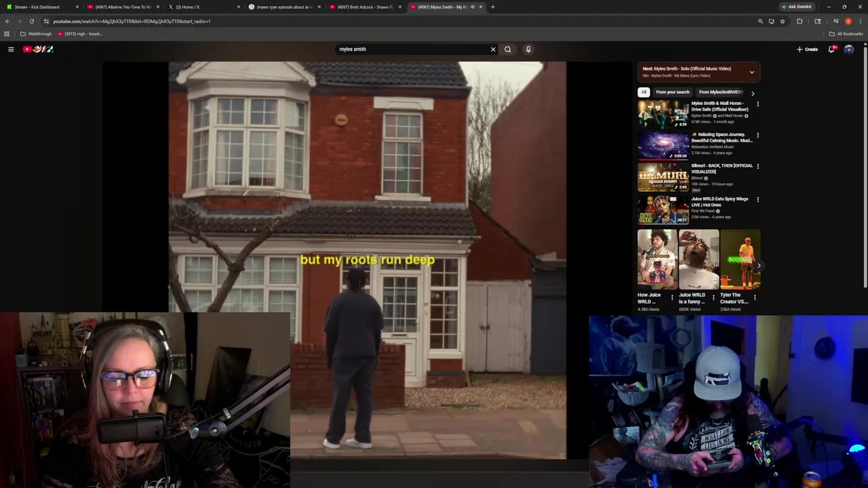Click the Ask Gemini button
The image size is (868, 488).
coord(796,7)
